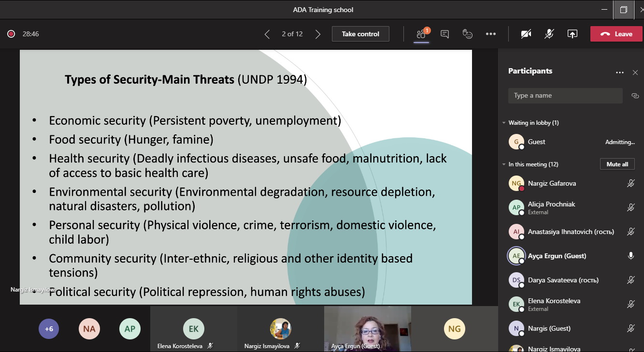Click the share content icon
Screen dimensions: 644x352
pyautogui.click(x=572, y=34)
